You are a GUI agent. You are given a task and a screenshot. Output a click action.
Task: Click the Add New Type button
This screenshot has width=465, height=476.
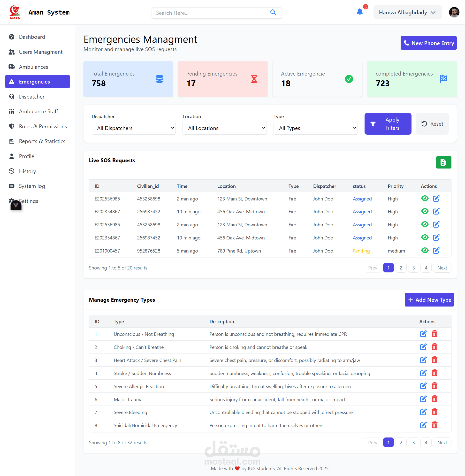pyautogui.click(x=429, y=299)
